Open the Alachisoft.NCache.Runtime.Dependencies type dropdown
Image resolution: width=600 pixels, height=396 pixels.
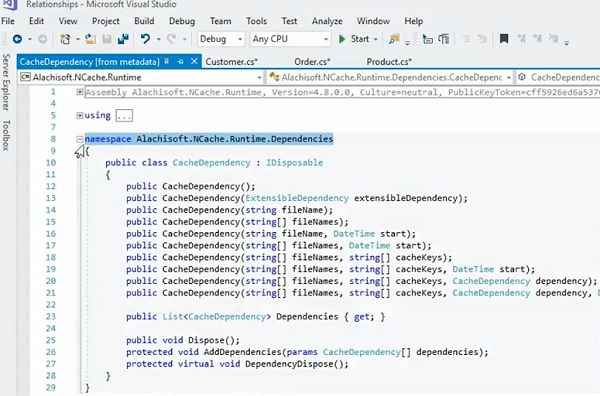pyautogui.click(x=390, y=77)
